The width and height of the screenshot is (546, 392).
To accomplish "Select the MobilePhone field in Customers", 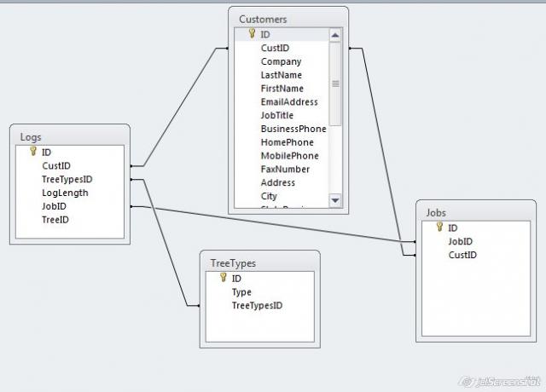I will tap(282, 156).
